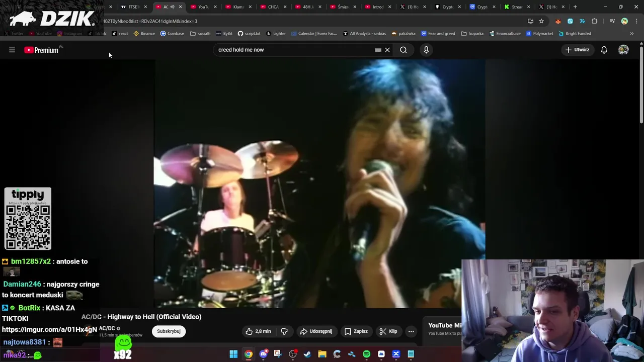Open a new browser tab
The height and width of the screenshot is (362, 644).
click(x=575, y=7)
